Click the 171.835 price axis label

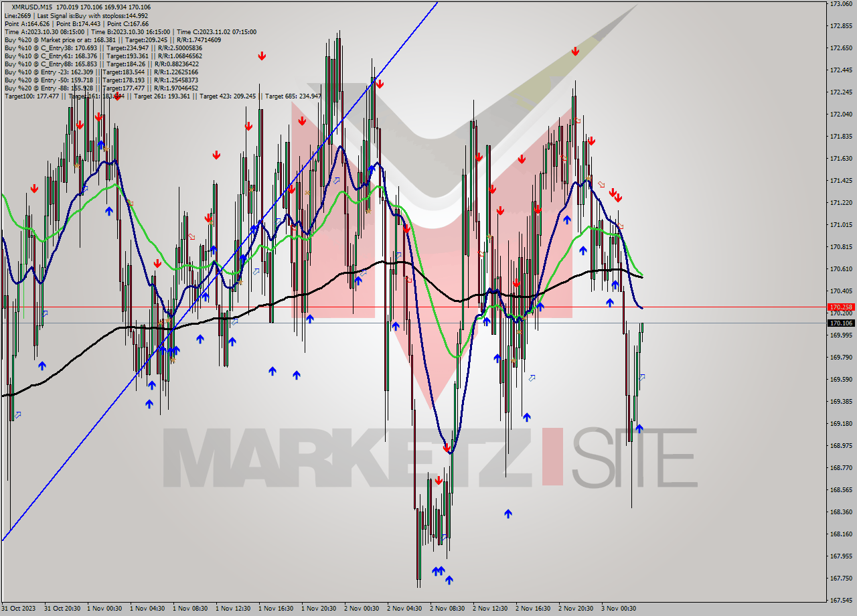(841, 137)
